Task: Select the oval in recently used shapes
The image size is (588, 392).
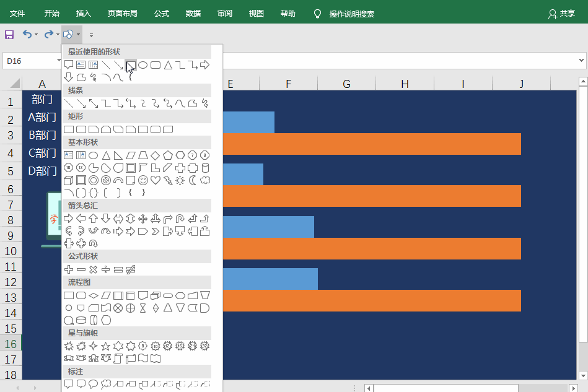Action: (x=143, y=65)
